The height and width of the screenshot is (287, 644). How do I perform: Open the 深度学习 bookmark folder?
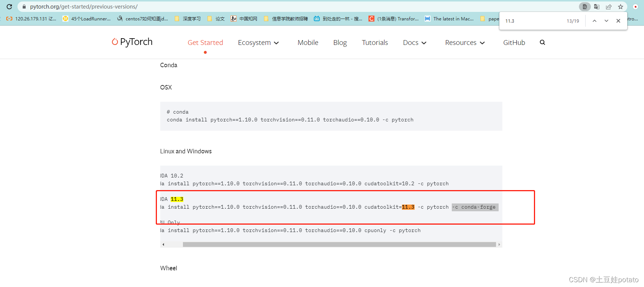point(187,19)
